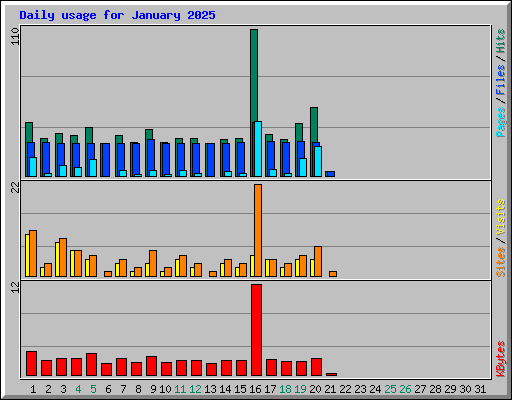The image size is (512, 400).
Task: Click the orange Sites legend label
Action: 500,262
